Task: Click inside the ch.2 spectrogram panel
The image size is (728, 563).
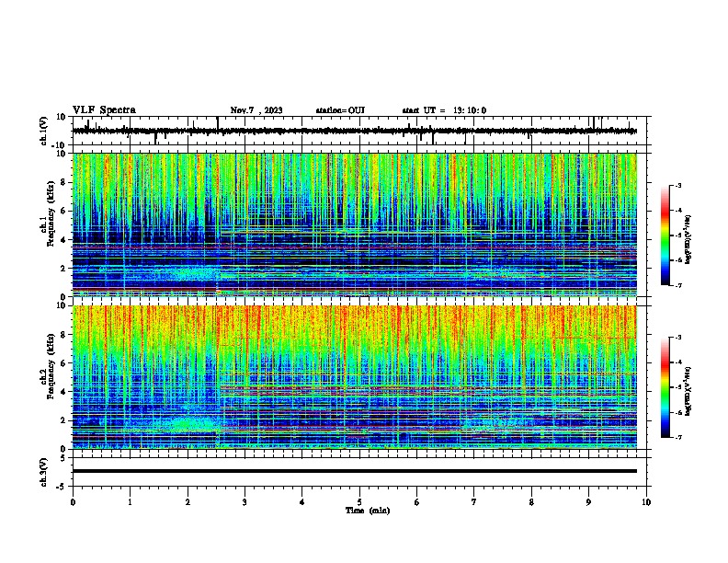Action: click(x=354, y=377)
